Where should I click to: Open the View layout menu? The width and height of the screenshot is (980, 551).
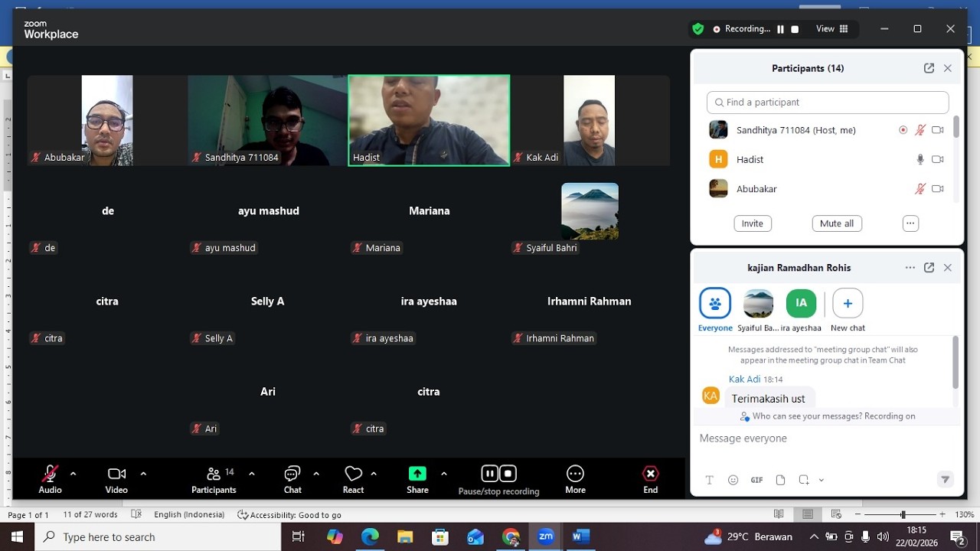832,29
